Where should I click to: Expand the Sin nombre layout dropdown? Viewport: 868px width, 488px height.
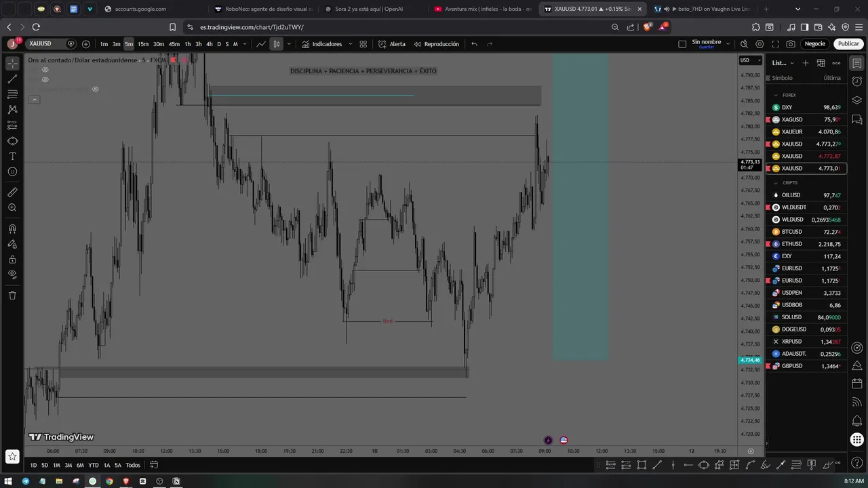click(x=728, y=44)
